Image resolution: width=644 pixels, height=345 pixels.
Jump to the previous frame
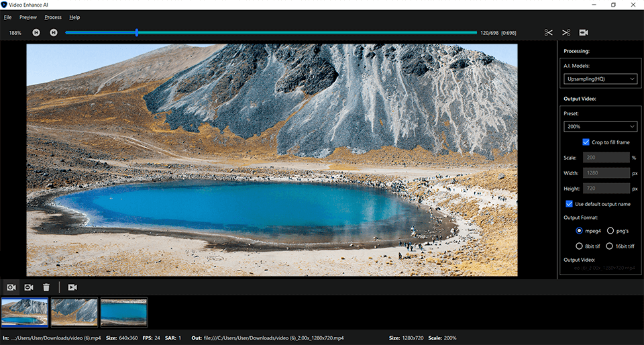36,32
